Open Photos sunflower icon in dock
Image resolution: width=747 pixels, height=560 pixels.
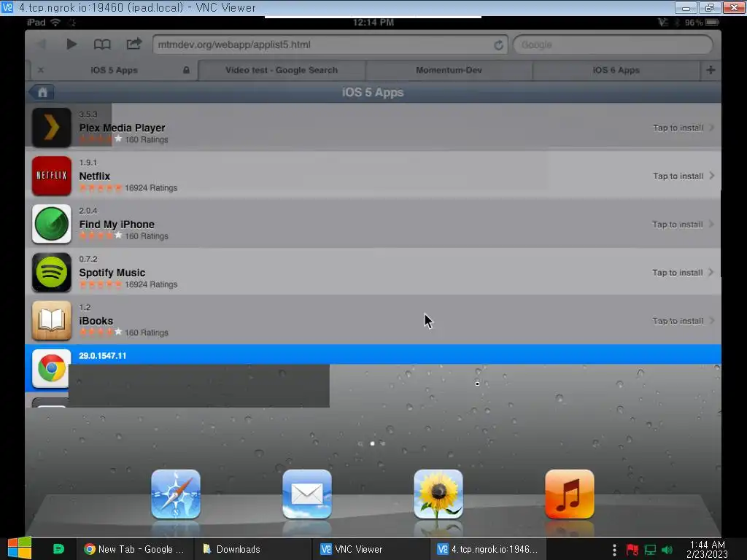438,494
